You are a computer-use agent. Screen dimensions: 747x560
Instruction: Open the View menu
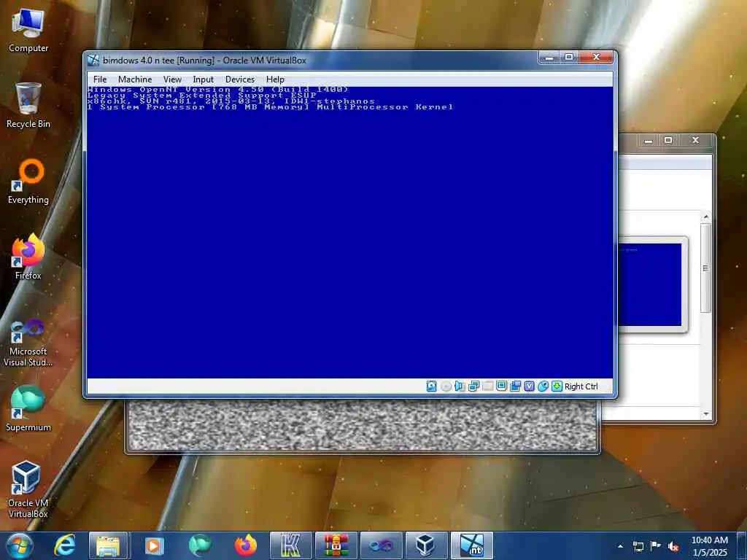pyautogui.click(x=172, y=79)
